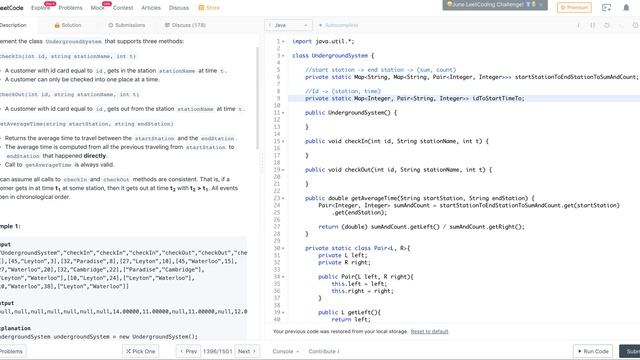Go to Articles in the top navigation
640x360 pixels.
(151, 8)
